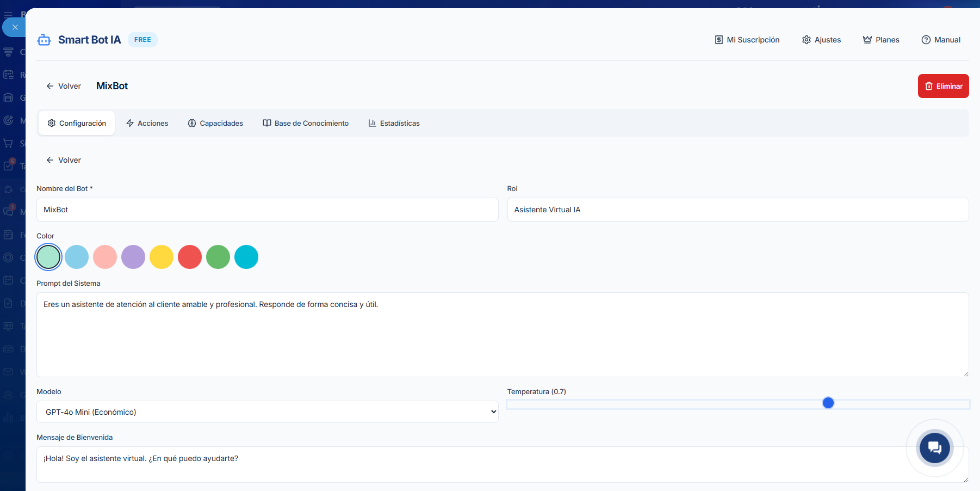Viewport: 980px width, 491px height.
Task: Click the Smart Bot IA robot logo icon
Action: 44,40
